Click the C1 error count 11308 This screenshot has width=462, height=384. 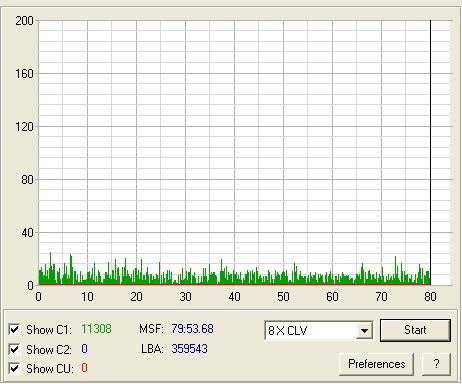coord(96,329)
